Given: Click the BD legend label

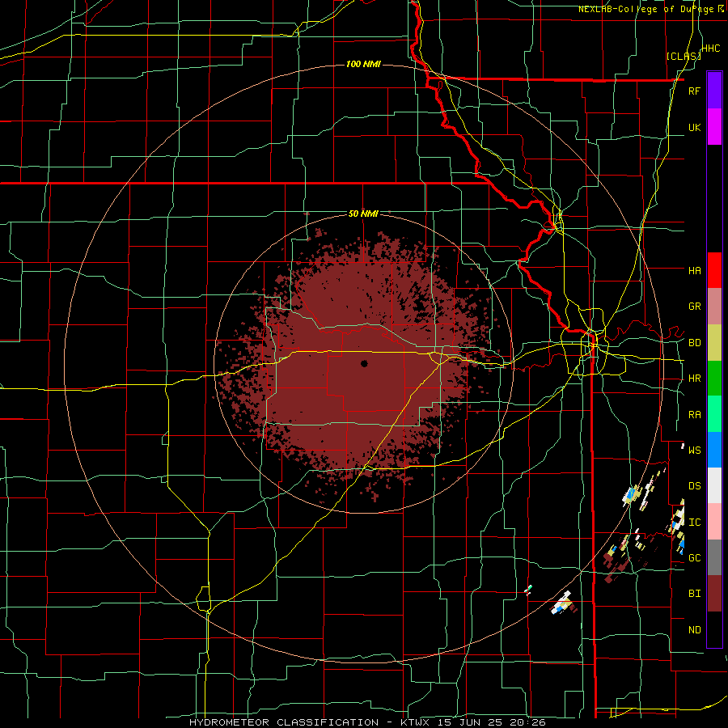Looking at the screenshot, I should click(694, 343).
